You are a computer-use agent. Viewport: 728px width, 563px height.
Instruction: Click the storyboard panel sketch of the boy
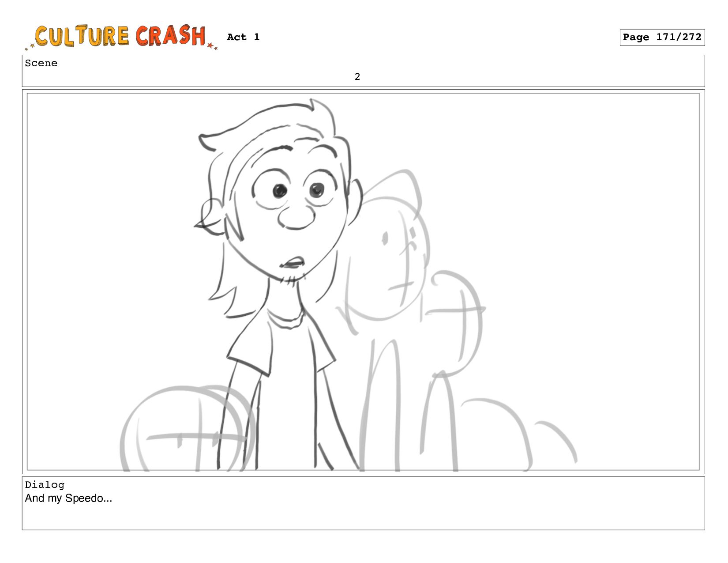363,282
